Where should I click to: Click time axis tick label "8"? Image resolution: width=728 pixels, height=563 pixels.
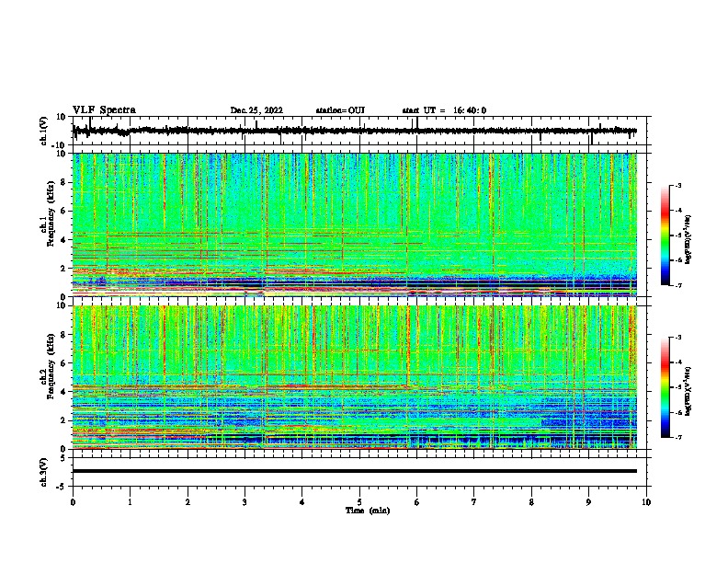[x=531, y=501]
